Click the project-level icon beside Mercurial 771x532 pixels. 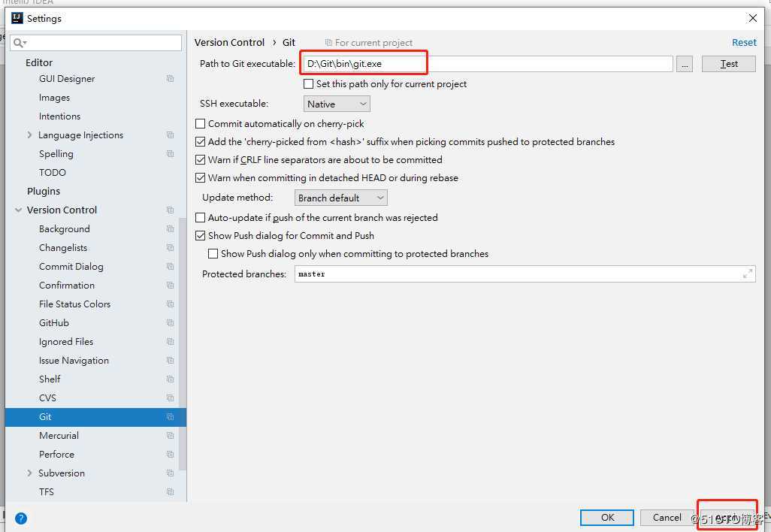(x=170, y=435)
